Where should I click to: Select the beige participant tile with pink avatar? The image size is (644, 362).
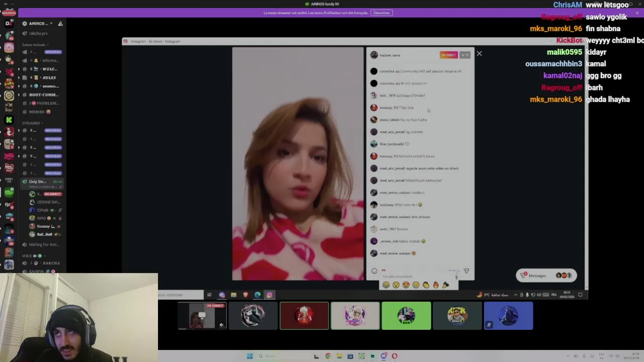tap(355, 316)
